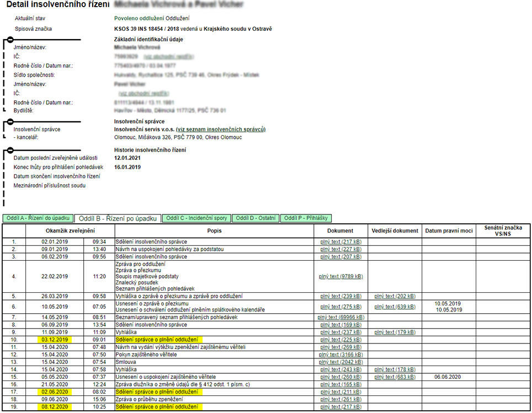532x413 pixels.
Task: Open plný text (260 kB) Usnesení document
Action: click(341, 377)
